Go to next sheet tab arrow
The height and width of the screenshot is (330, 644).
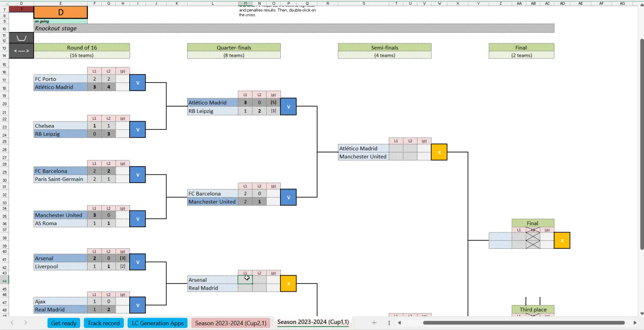pos(26,323)
